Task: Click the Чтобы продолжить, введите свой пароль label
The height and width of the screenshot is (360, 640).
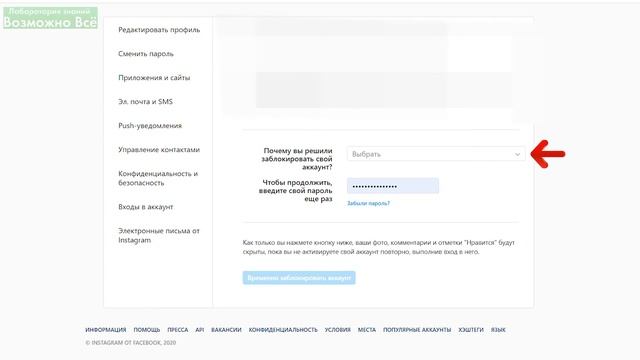Action: coord(296,191)
